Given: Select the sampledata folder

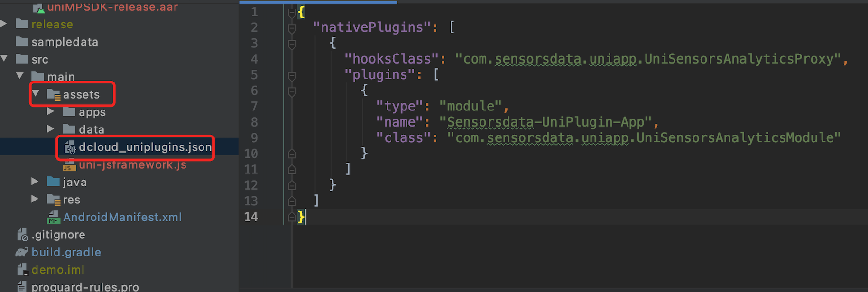Looking at the screenshot, I should click(65, 42).
